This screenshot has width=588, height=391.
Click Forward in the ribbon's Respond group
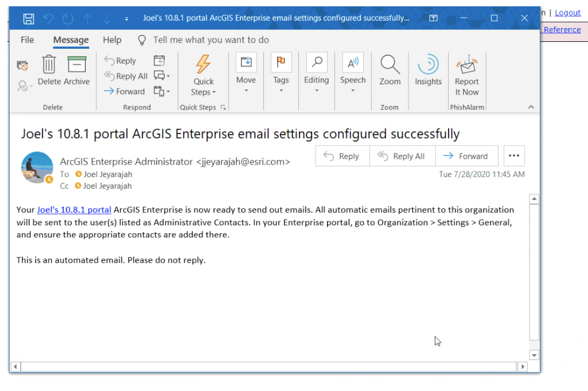(124, 92)
